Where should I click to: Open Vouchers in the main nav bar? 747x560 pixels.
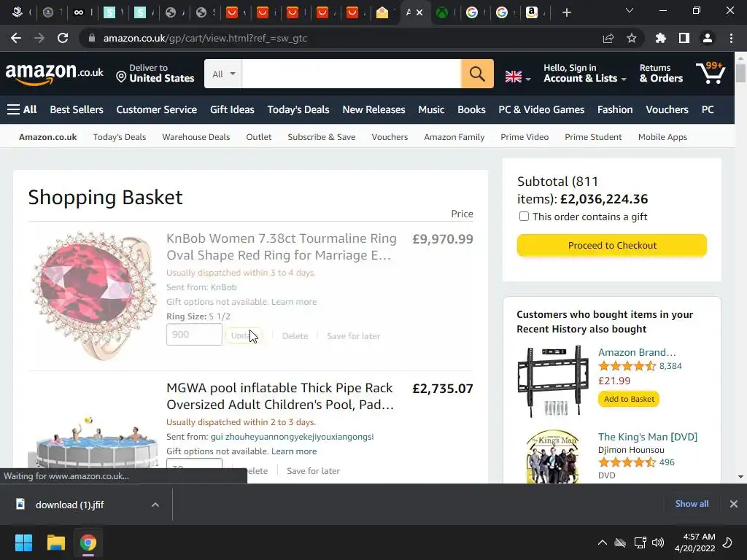click(667, 109)
